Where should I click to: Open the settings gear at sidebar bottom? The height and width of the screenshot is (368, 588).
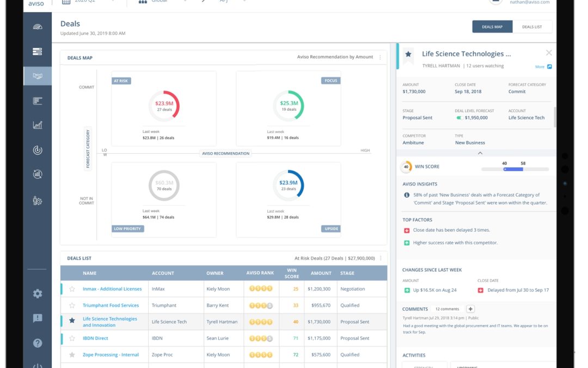click(x=38, y=293)
